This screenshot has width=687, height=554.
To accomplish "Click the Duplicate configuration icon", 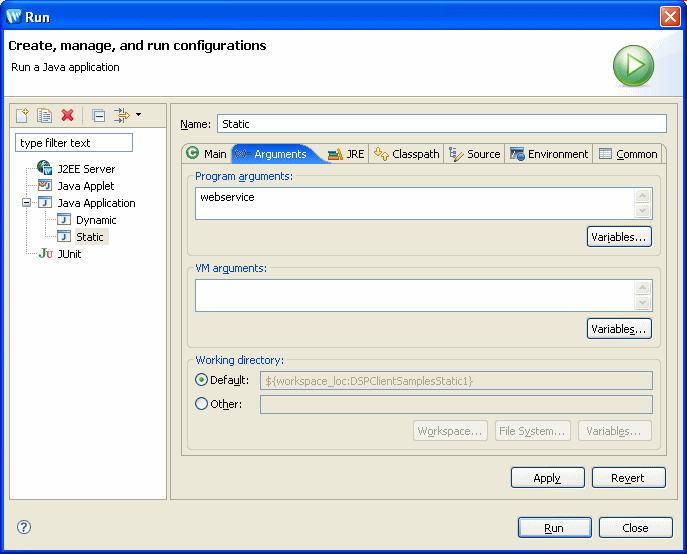I will pos(44,115).
